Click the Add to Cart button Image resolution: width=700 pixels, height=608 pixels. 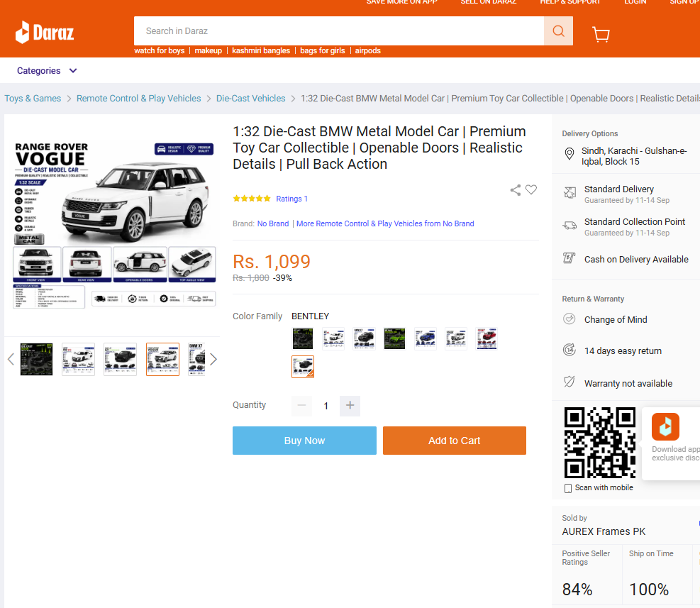coord(455,441)
